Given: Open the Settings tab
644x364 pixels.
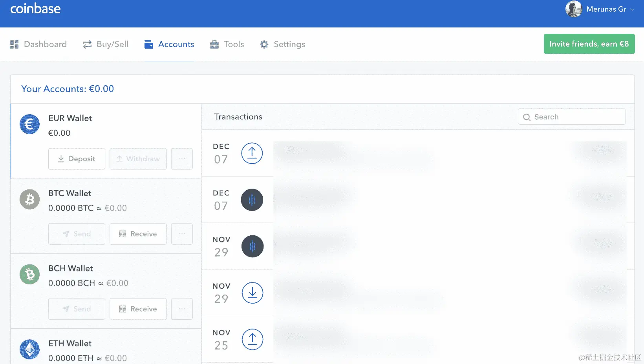Looking at the screenshot, I should (x=282, y=44).
